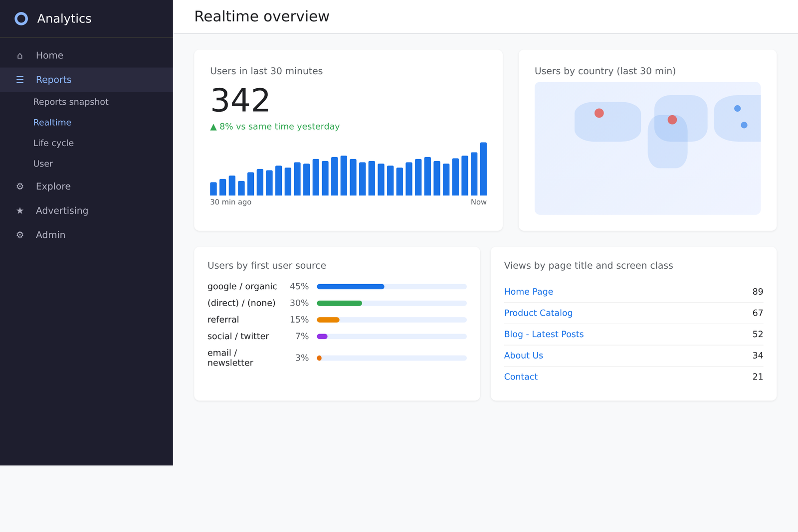The image size is (798, 532).
Task: Switch to the Reports section
Action: [53, 79]
